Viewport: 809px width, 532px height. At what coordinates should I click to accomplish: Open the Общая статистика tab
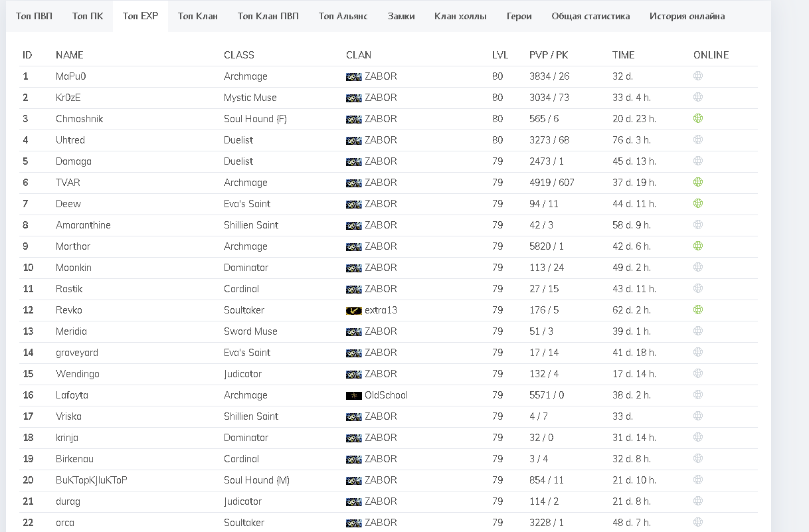click(x=590, y=16)
